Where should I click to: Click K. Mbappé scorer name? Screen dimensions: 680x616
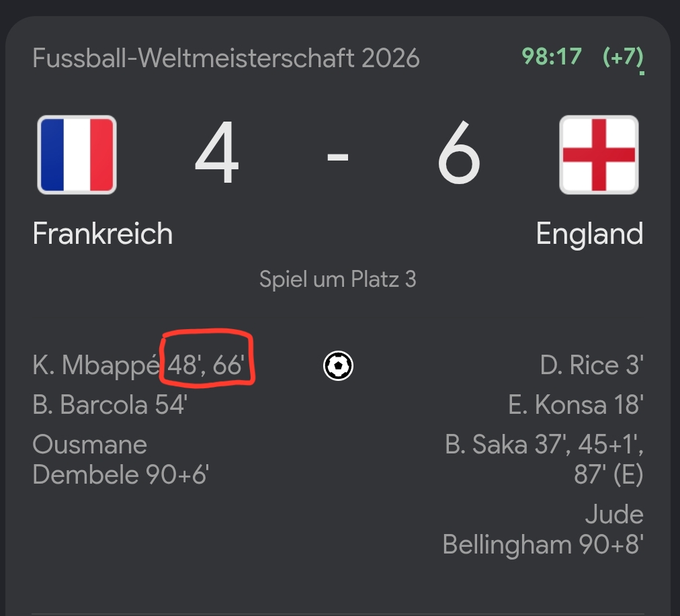coord(96,365)
